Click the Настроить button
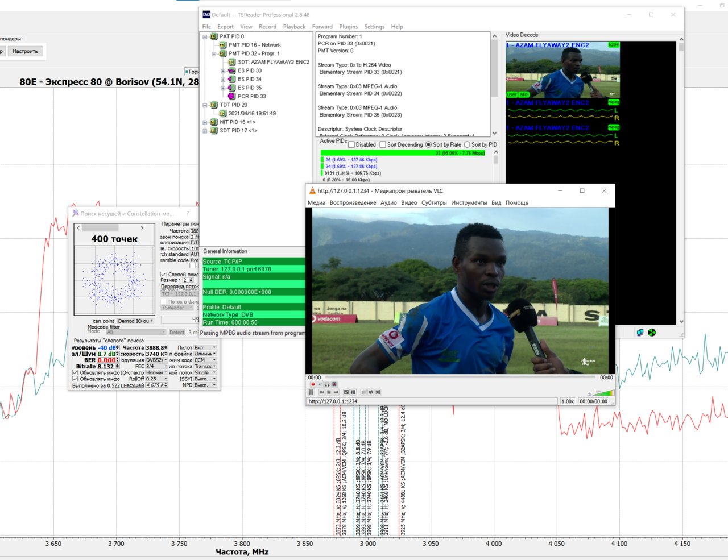Viewport: 728px width, 560px height. (x=25, y=51)
